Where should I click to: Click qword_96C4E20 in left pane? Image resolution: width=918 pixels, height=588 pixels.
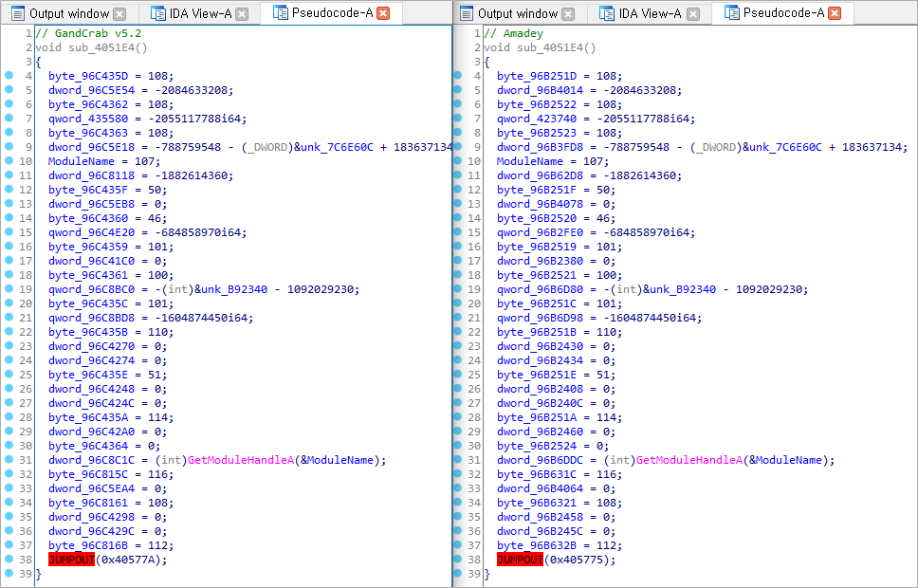point(91,232)
